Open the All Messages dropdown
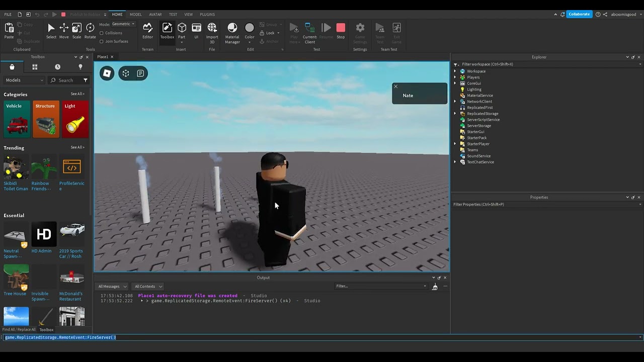The image size is (644, 362). click(x=112, y=287)
